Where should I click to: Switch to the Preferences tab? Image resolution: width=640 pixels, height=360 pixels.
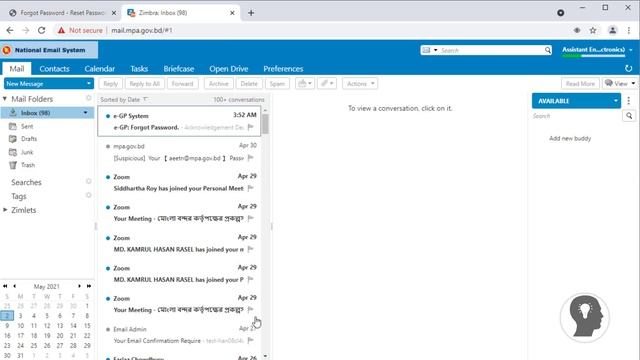(283, 69)
